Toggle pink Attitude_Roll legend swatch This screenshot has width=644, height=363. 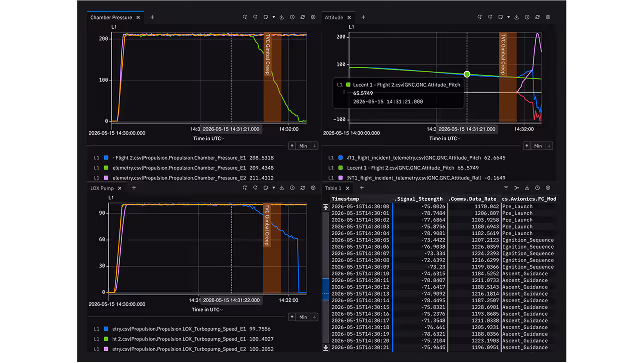pos(340,178)
